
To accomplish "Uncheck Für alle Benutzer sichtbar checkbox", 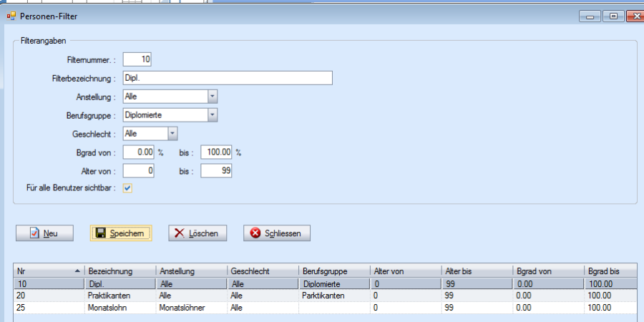I will [x=128, y=188].
